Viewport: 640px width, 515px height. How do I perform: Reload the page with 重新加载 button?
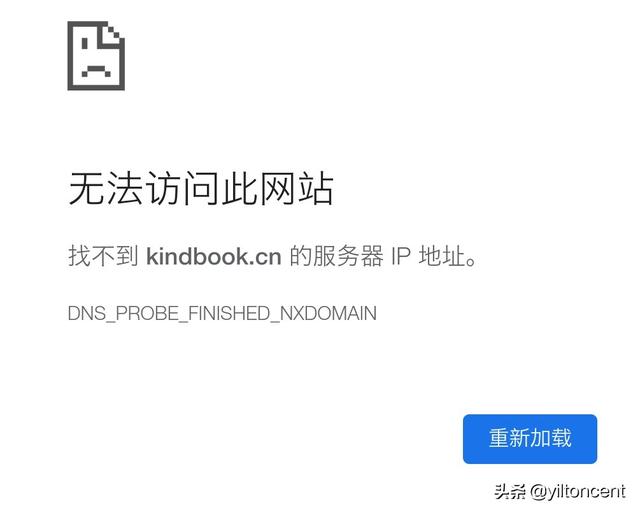(x=530, y=439)
